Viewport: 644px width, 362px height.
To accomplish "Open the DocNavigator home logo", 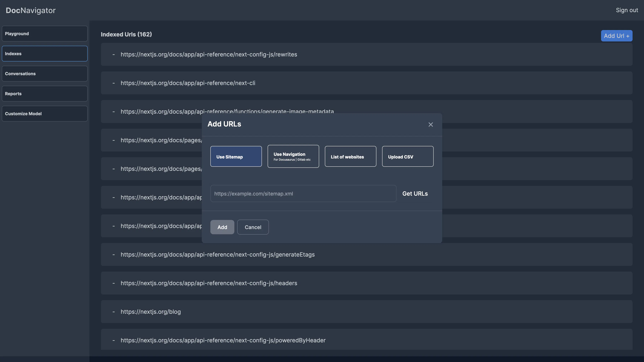I will coord(31,10).
